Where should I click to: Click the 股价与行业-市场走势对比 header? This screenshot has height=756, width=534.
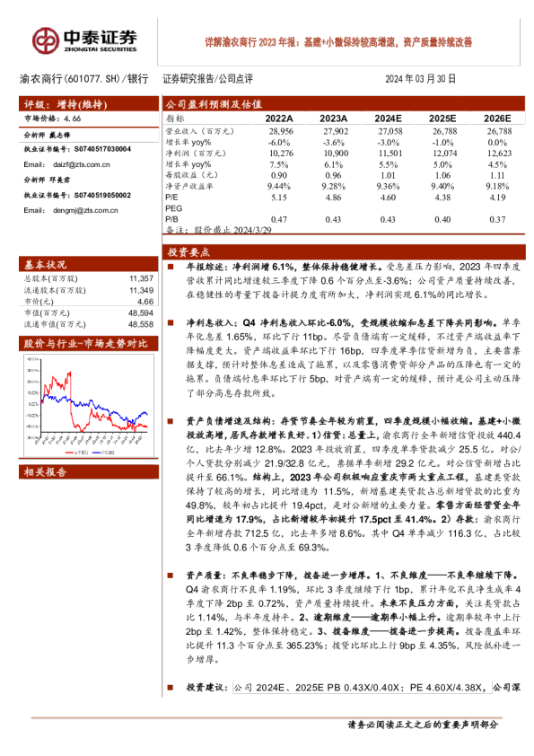pyautogui.click(x=89, y=343)
